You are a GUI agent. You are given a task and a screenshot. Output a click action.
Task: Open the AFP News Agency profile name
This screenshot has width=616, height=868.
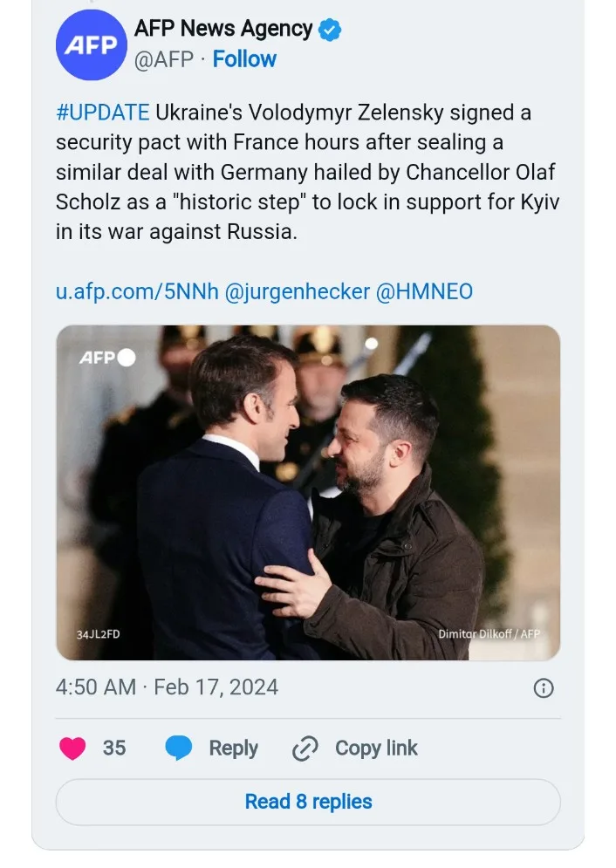[223, 29]
